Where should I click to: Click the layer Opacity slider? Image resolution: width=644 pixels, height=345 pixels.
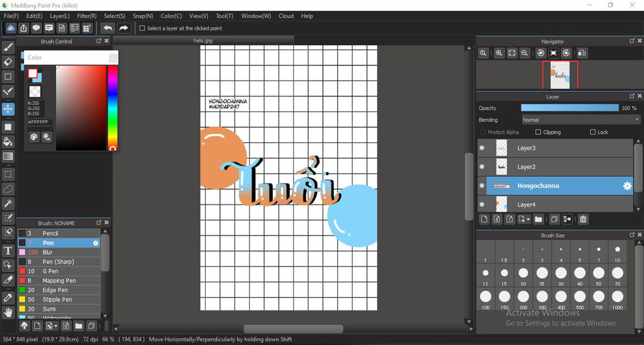click(570, 108)
